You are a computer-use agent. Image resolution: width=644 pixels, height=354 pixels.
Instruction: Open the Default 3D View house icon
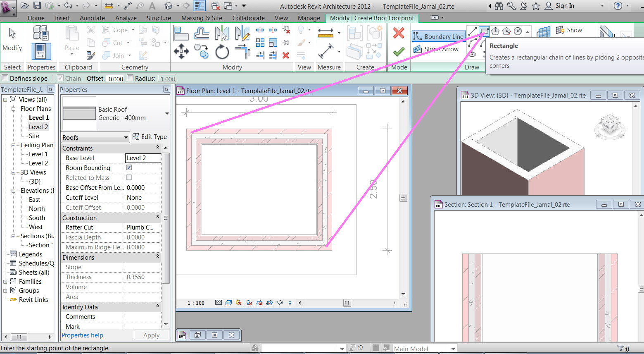tap(168, 5)
